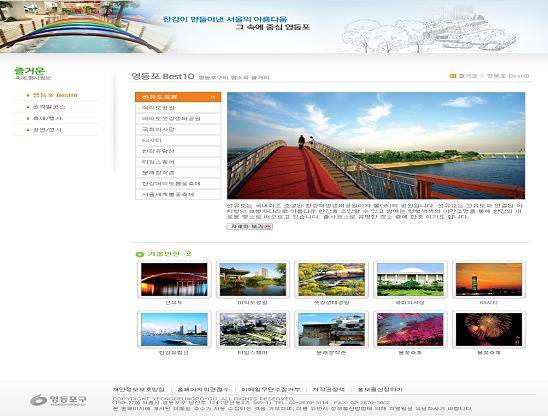This screenshot has height=416, width=548.
Task: Click the home icon in breadcrumb
Action: tap(453, 76)
